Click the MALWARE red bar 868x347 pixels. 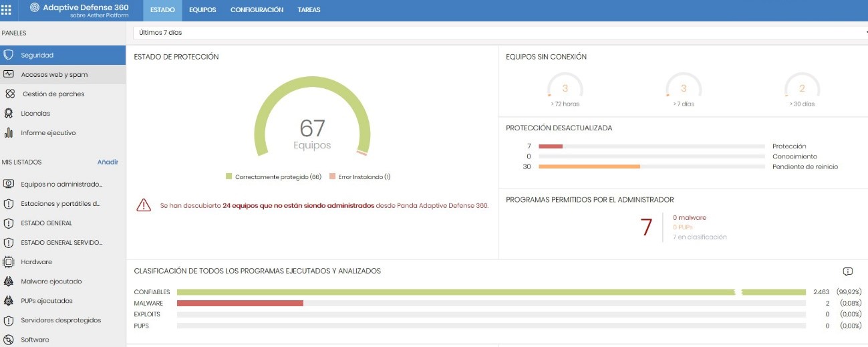point(240,304)
